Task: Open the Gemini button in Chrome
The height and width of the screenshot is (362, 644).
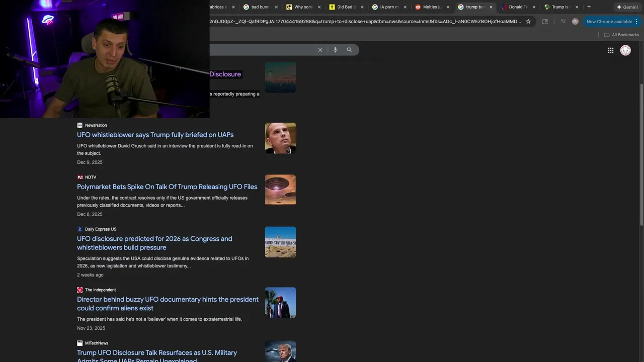Action: tap(627, 7)
